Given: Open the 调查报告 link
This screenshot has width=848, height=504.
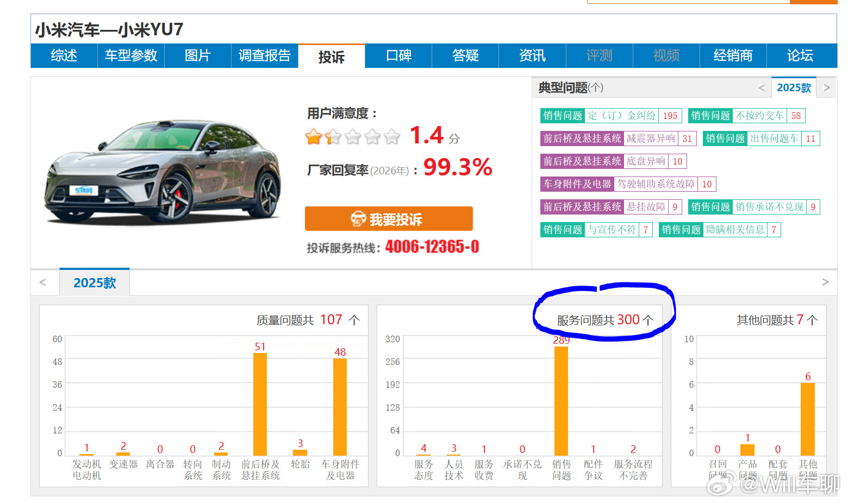Looking at the screenshot, I should 265,55.
